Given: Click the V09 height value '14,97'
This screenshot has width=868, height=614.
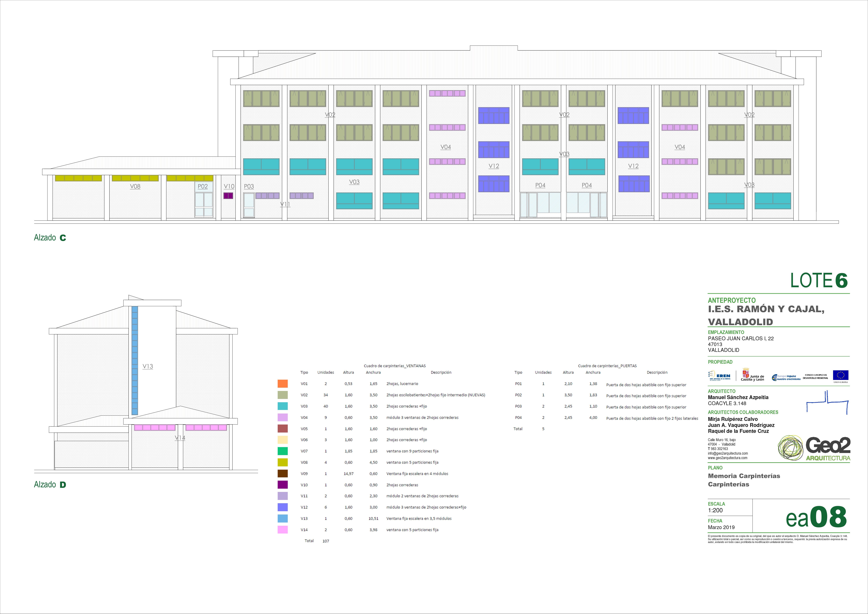Looking at the screenshot, I should click(349, 474).
